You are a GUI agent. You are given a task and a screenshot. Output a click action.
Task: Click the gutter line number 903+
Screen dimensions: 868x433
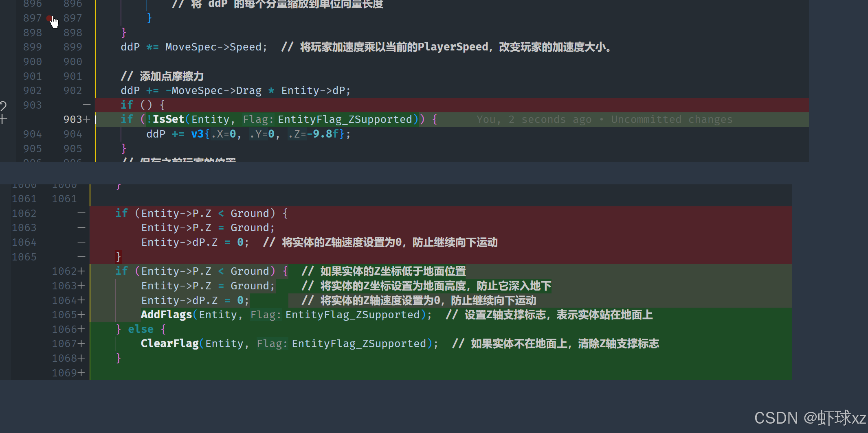click(x=76, y=119)
